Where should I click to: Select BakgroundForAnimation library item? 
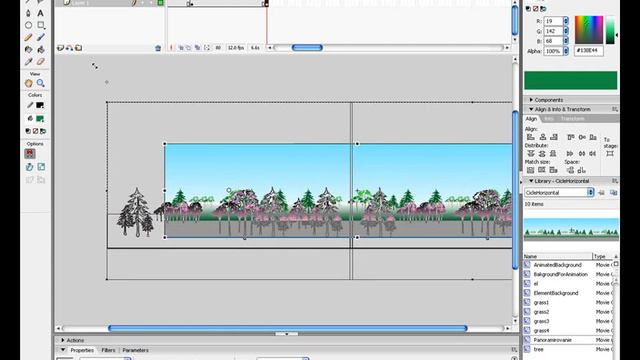pyautogui.click(x=560, y=274)
